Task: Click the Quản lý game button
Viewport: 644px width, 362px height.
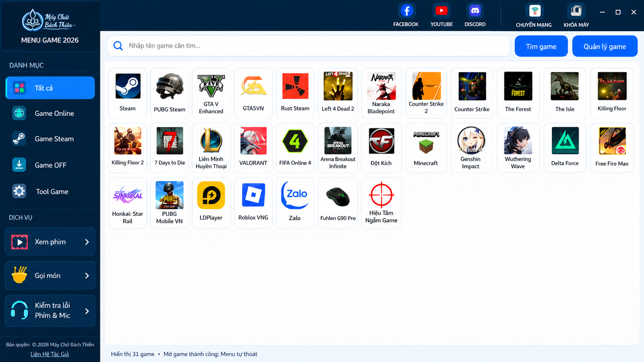Action: [605, 46]
